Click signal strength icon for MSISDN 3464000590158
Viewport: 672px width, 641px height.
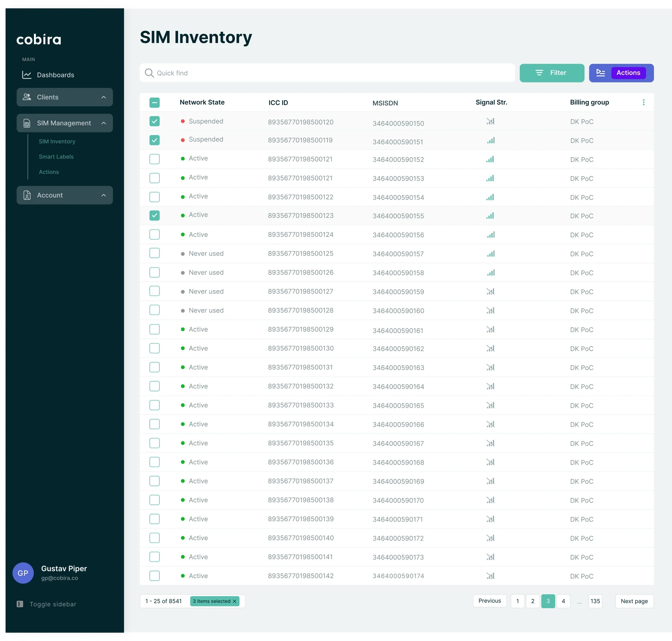point(491,273)
